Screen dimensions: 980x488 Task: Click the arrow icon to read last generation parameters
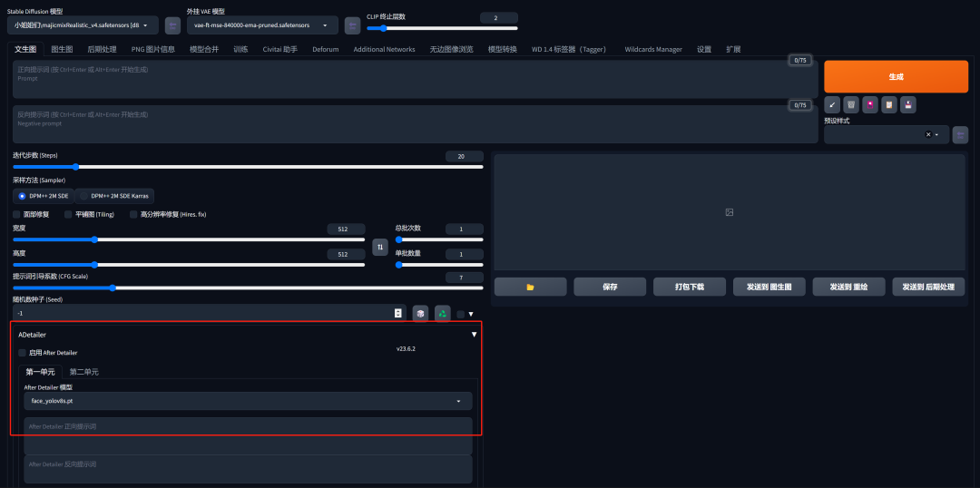pyautogui.click(x=832, y=104)
